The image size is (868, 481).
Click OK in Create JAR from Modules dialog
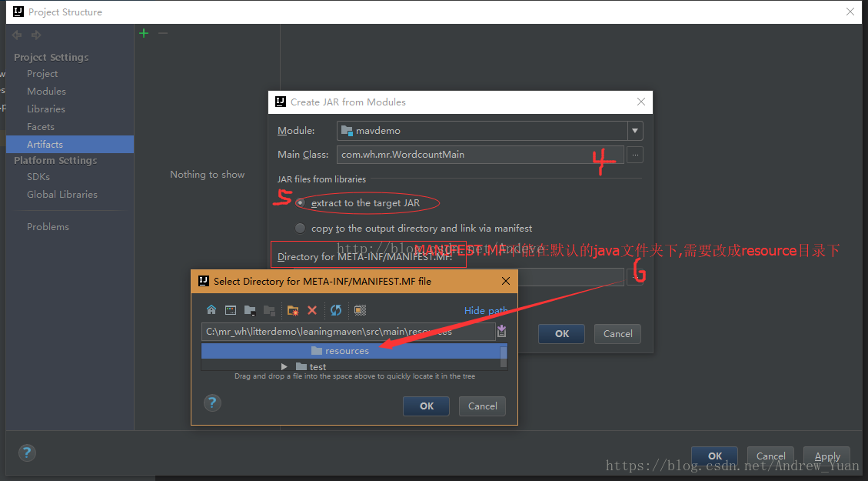point(562,333)
